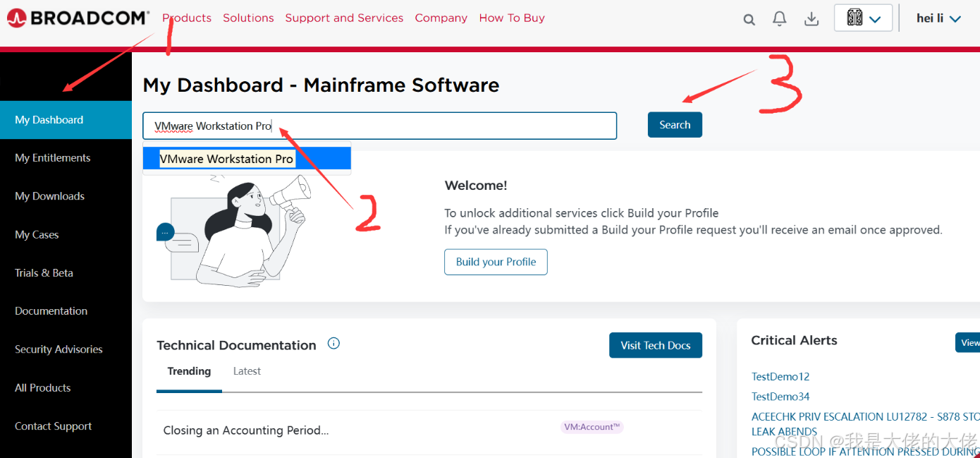Open the Solutions menu
Image resolution: width=980 pixels, height=458 pixels.
pos(248,18)
